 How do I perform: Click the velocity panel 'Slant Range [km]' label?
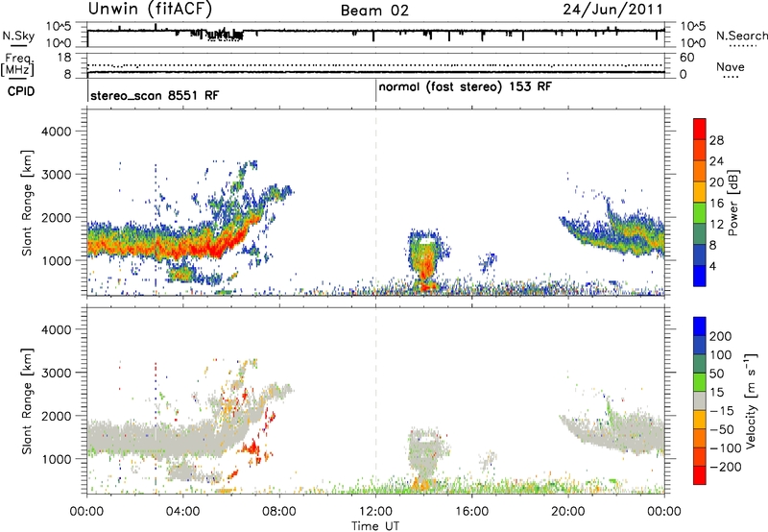[x=27, y=401]
